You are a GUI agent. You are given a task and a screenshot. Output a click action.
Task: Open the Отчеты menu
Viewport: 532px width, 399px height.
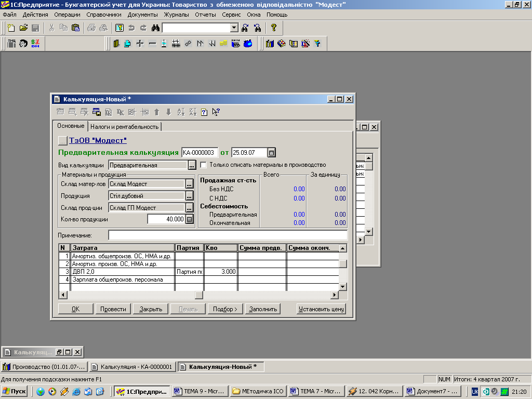coord(205,15)
